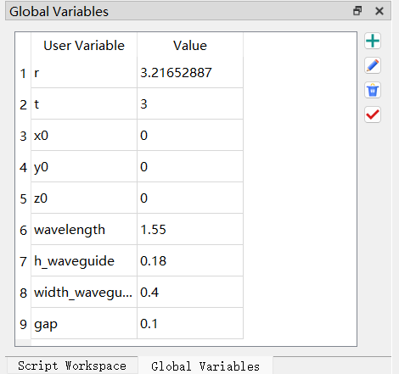Select the width_wavegu... variable name

click(84, 292)
